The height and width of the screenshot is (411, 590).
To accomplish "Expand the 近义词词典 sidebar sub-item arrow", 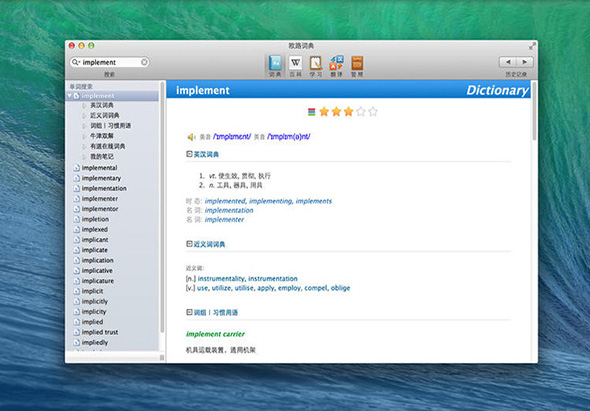I will click(x=84, y=116).
